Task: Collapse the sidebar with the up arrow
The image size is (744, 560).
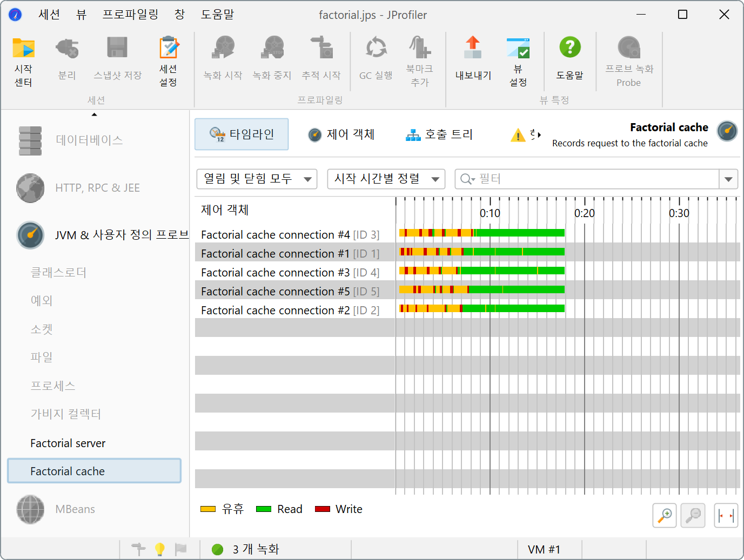Action: coord(95,114)
